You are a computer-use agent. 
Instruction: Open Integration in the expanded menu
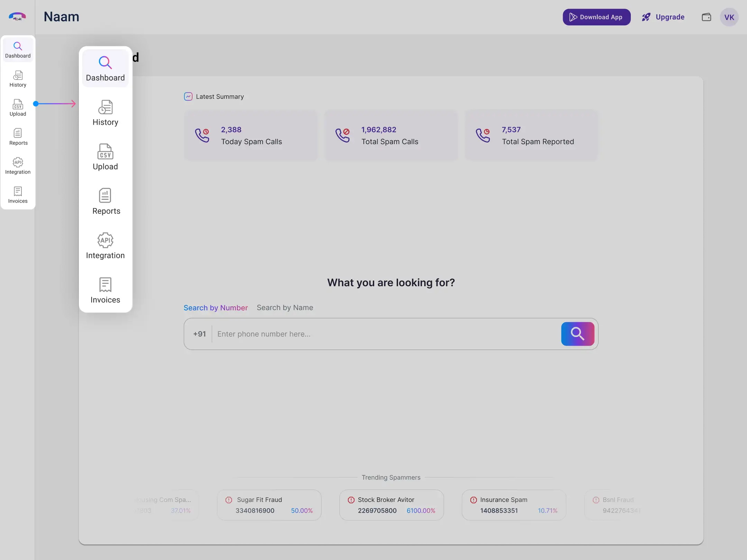tap(105, 245)
